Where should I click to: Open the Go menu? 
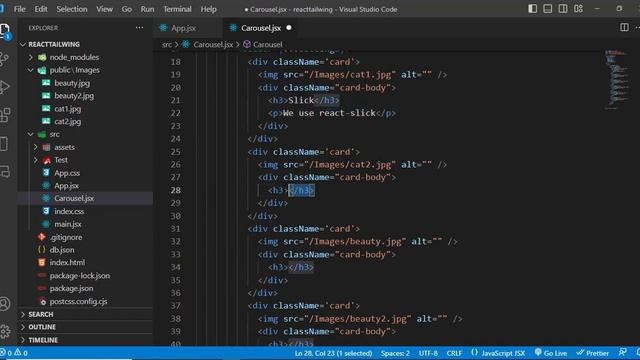[127, 9]
